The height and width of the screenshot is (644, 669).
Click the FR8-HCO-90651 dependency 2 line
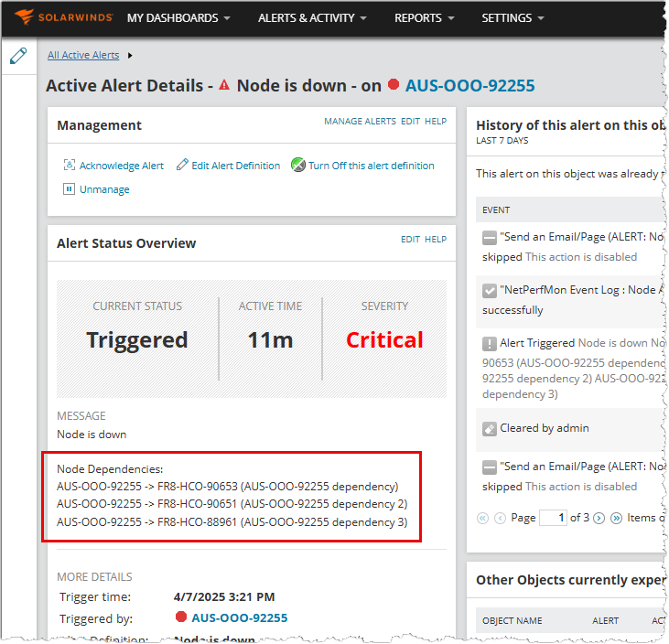232,504
